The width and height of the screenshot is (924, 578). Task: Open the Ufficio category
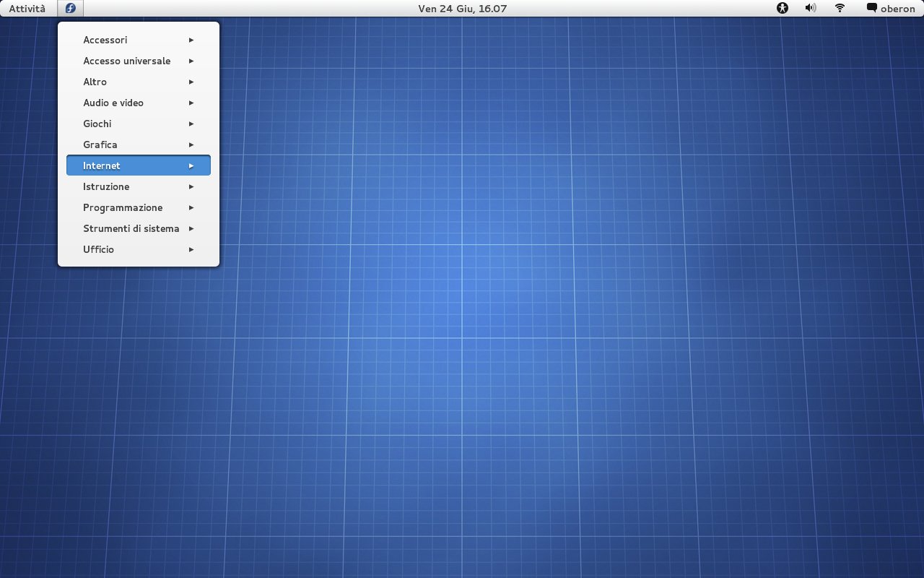pyautogui.click(x=139, y=249)
